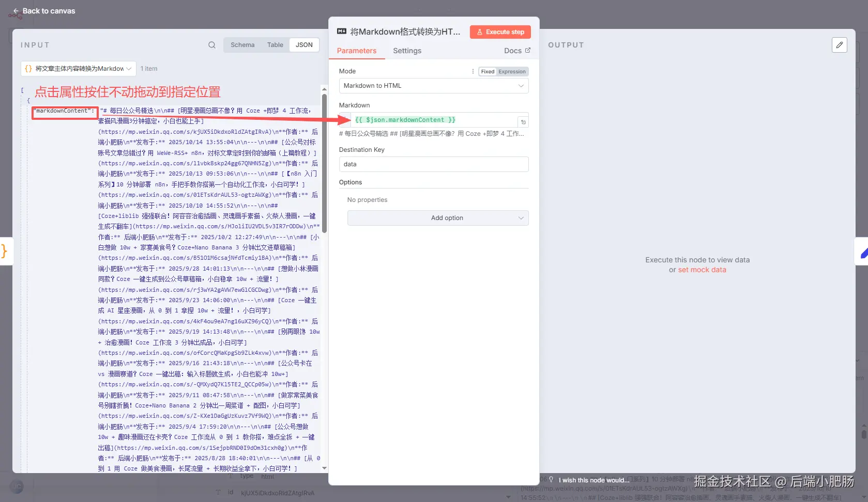Viewport: 868px width, 502px height.
Task: Run the node with Execute step
Action: tap(500, 32)
